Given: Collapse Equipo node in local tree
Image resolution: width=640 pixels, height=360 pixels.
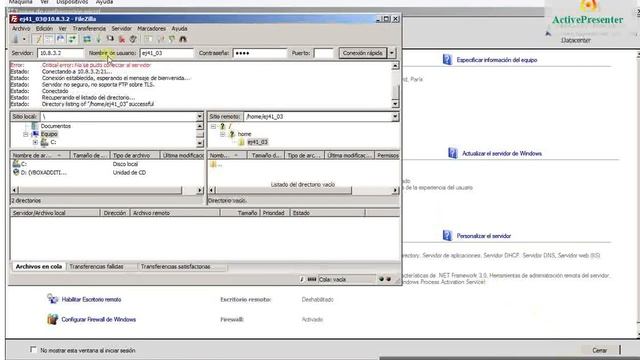Looking at the screenshot, I should coord(26,134).
